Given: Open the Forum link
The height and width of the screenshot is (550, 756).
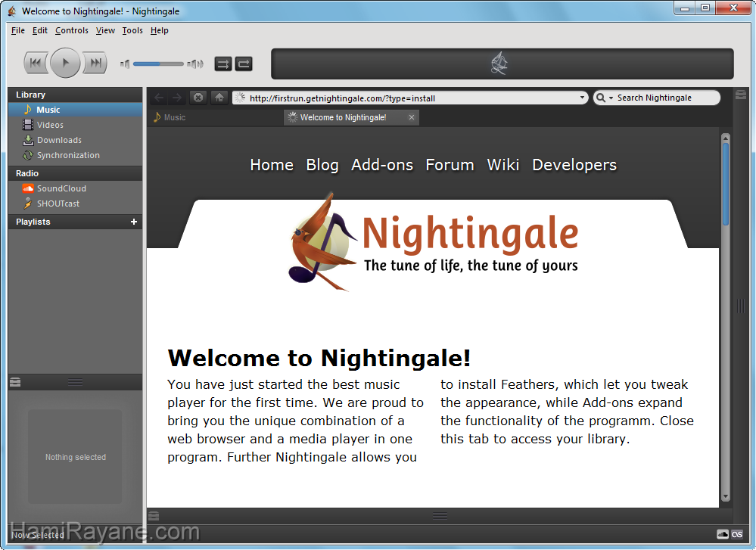Looking at the screenshot, I should tap(450, 165).
